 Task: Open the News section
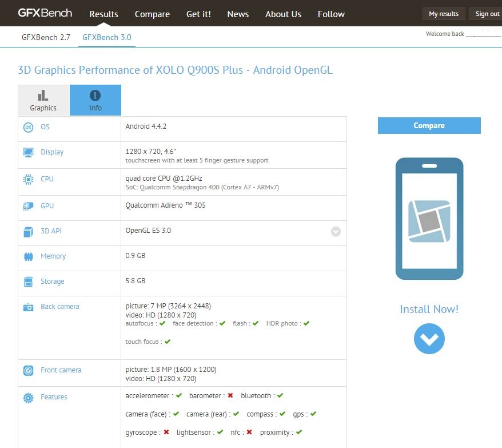(238, 14)
